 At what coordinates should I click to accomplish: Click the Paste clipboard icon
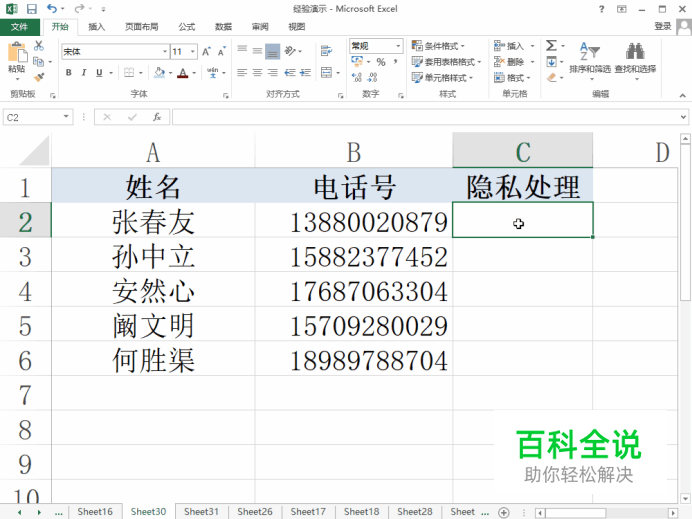click(17, 53)
